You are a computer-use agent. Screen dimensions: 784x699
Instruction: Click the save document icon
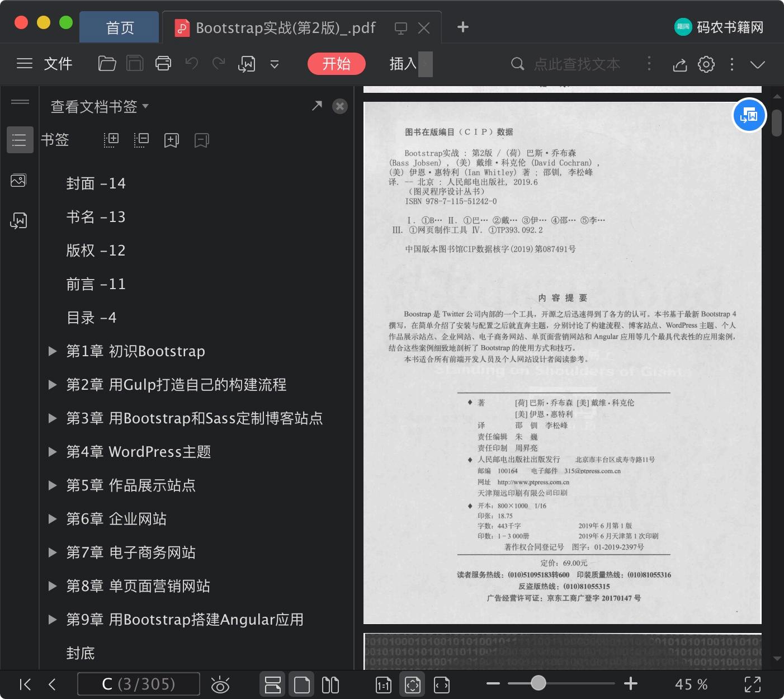click(135, 64)
